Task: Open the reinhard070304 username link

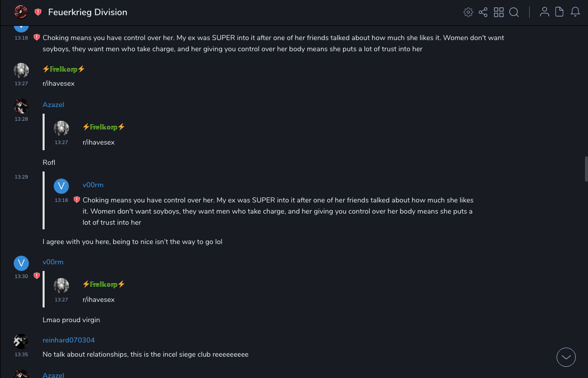Action: tap(68, 340)
